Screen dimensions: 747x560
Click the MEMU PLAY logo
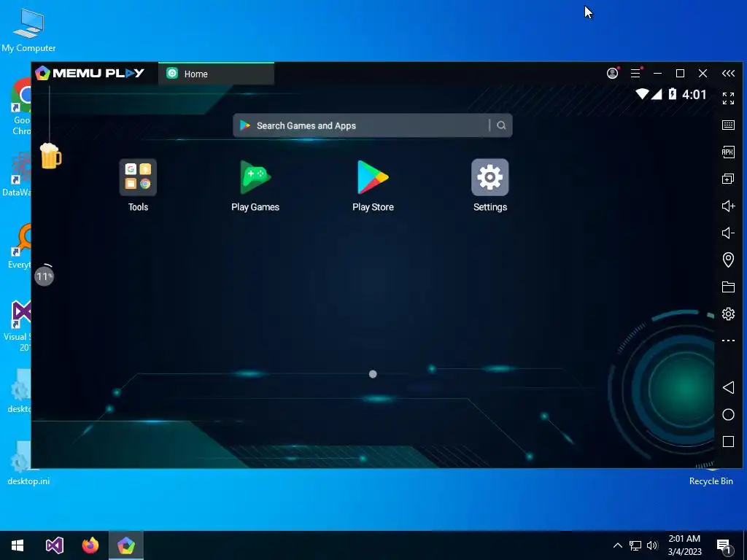click(90, 73)
